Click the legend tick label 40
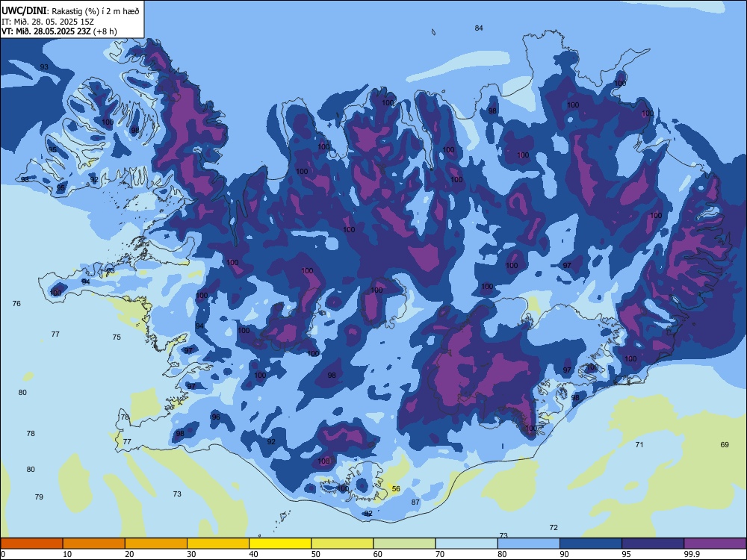This screenshot has height=560, width=747. [x=253, y=554]
